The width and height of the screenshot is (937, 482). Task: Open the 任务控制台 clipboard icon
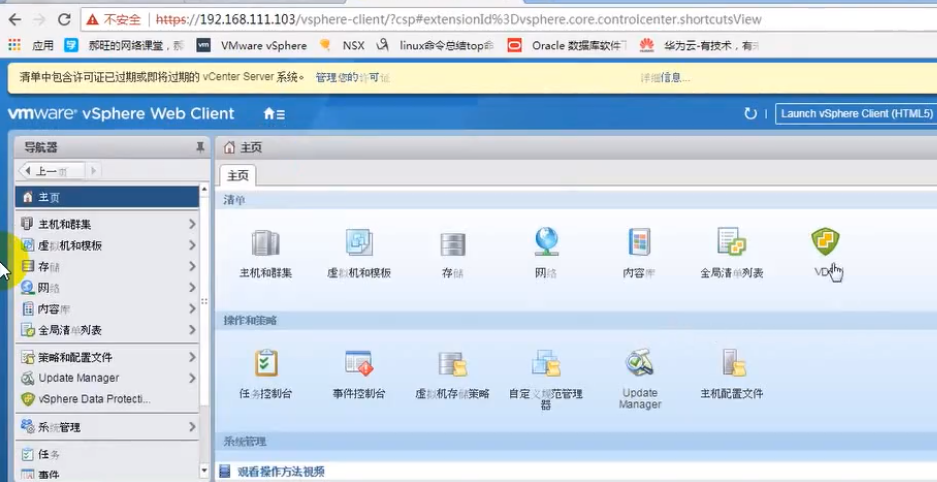pyautogui.click(x=266, y=363)
